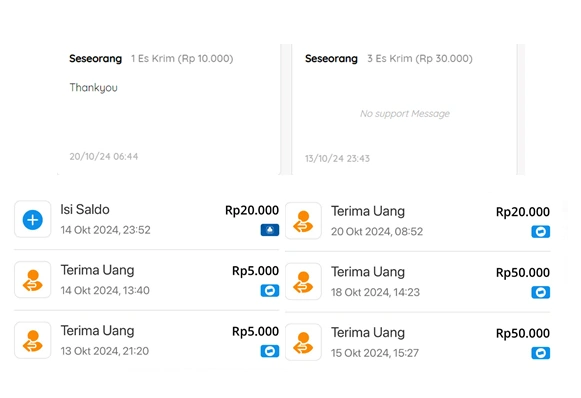The image size is (581, 398).
Task: Click the blue wallet badge under Rp50.000 on 18 Okt
Action: click(x=541, y=292)
